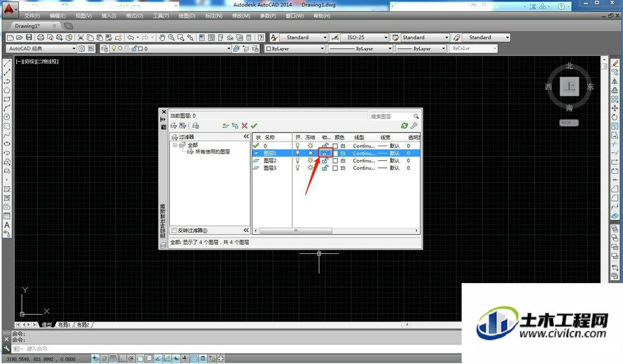The height and width of the screenshot is (364, 623).
Task: Cut selection with the scissors icon
Action: click(x=80, y=37)
